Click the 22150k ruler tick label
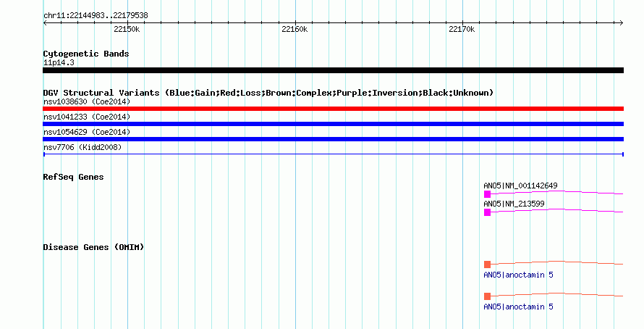This screenshot has width=644, height=329. (x=127, y=29)
